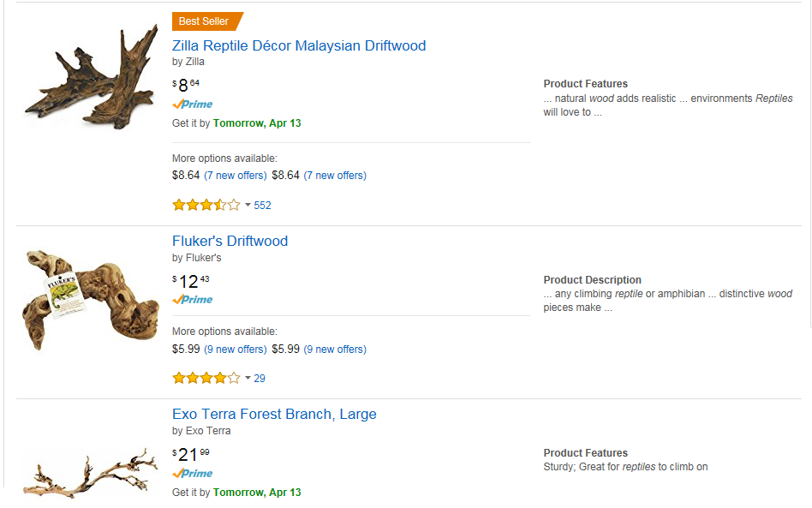This screenshot has width=812, height=508.
Task: Click first '7 new offers' link
Action: pos(236,176)
